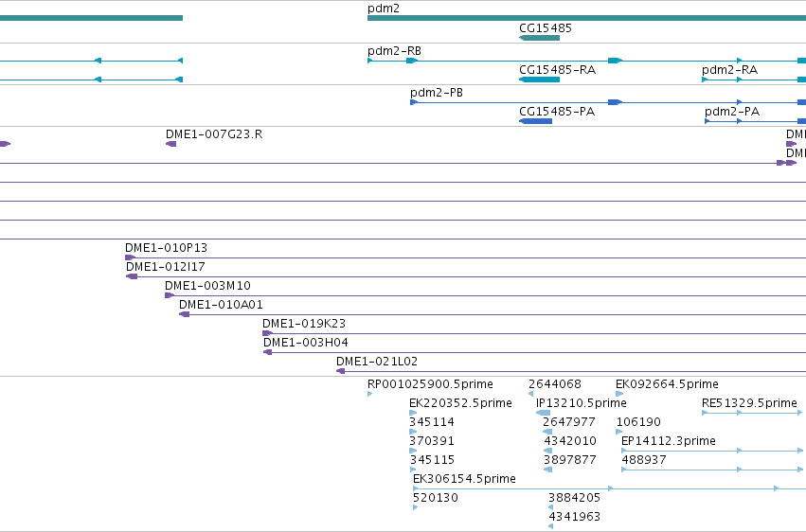Click the DME1-021L02 clone label
The height and width of the screenshot is (532, 806).
click(x=377, y=362)
